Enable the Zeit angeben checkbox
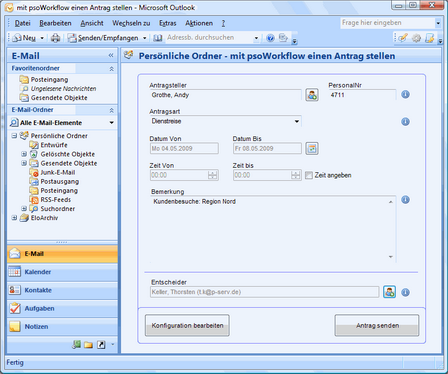448x374 pixels. pyautogui.click(x=309, y=175)
